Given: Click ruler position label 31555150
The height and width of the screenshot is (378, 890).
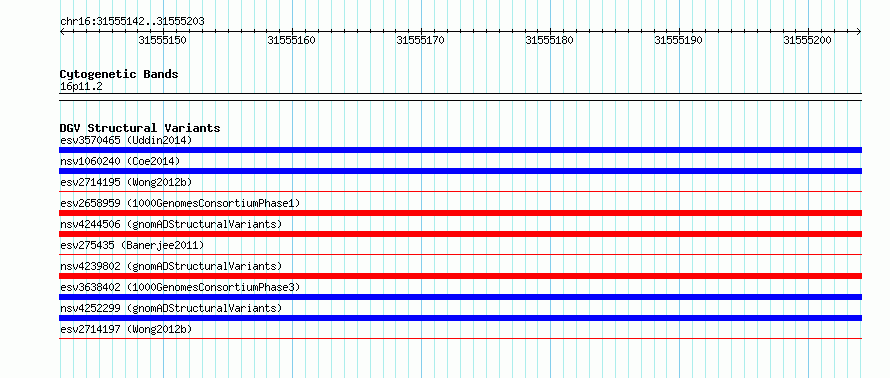Looking at the screenshot, I should pyautogui.click(x=162, y=40).
